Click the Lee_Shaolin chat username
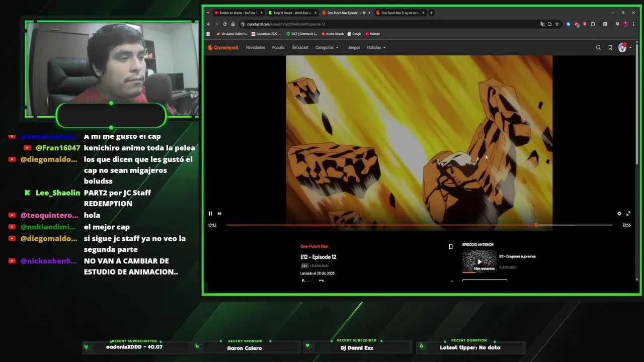This screenshot has height=362, width=644. [x=58, y=193]
